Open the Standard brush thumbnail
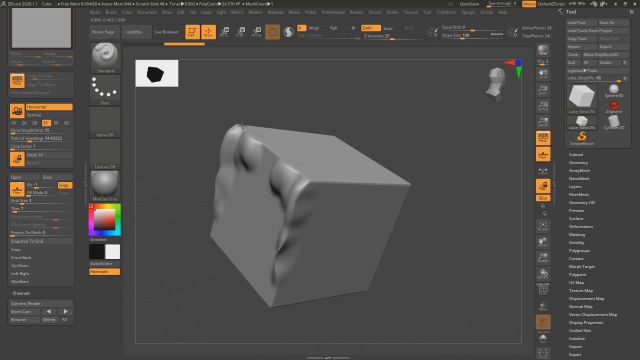This screenshot has width=640, height=360. point(105,58)
